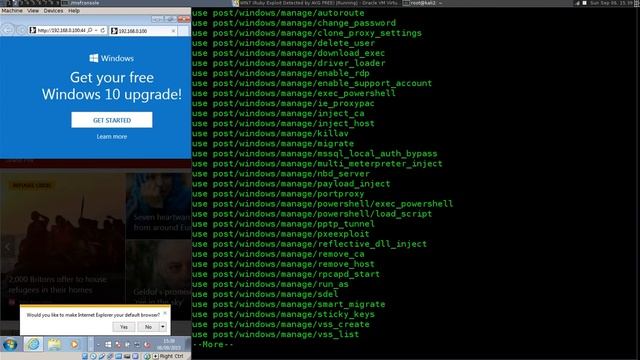Screen dimensions: 640x360
Task: Click the red AVG tray icon
Action: pos(118,345)
